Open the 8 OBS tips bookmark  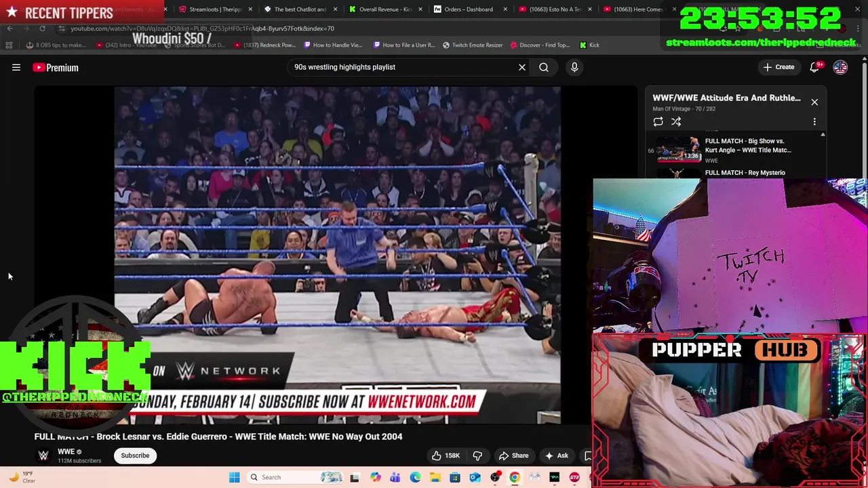click(56, 45)
